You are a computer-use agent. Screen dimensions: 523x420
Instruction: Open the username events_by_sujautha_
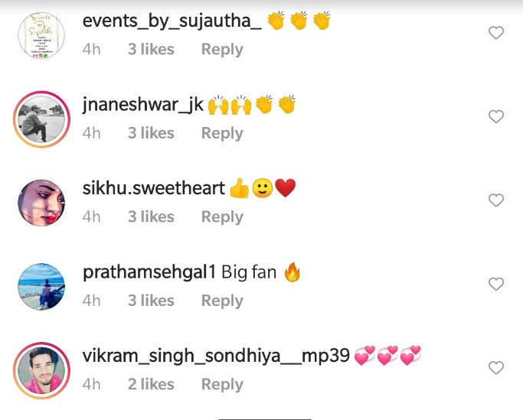pyautogui.click(x=172, y=21)
